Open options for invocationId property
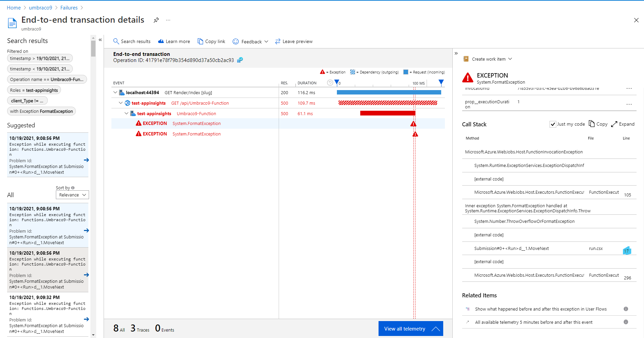644x338 pixels. 629,88
